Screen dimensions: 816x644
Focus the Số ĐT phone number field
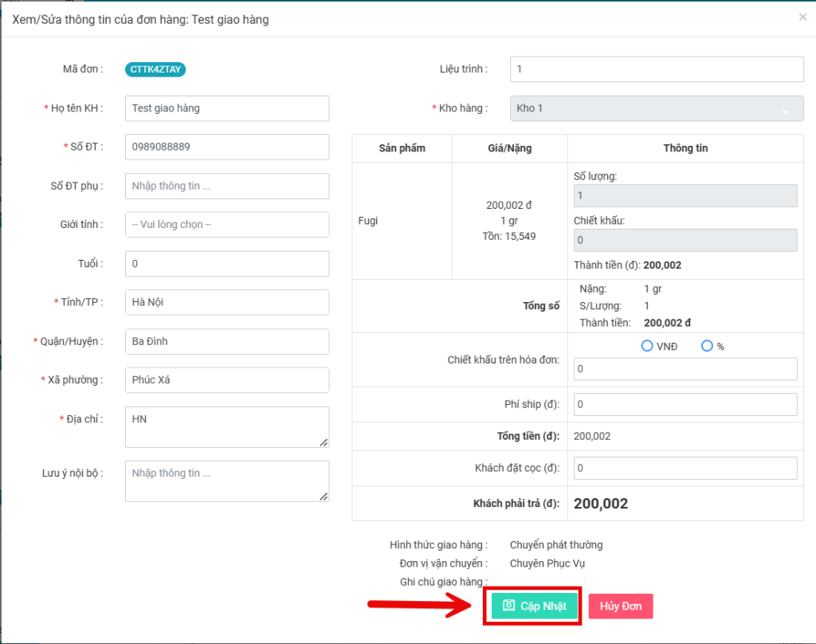227,147
